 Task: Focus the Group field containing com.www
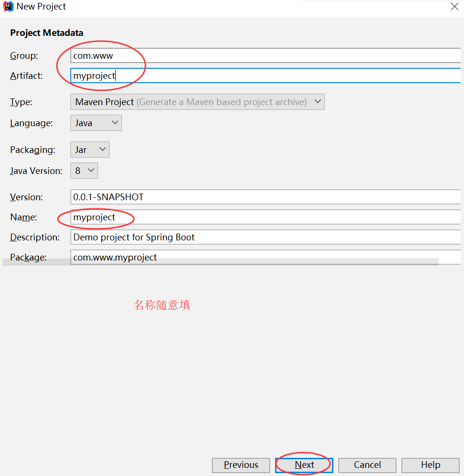point(265,55)
